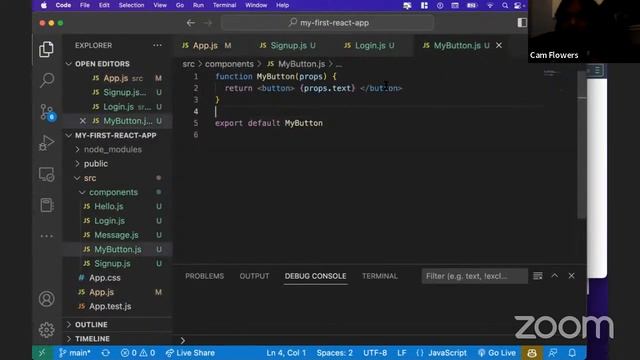640x360 pixels.
Task: Open Run and Debug view
Action: [47, 143]
